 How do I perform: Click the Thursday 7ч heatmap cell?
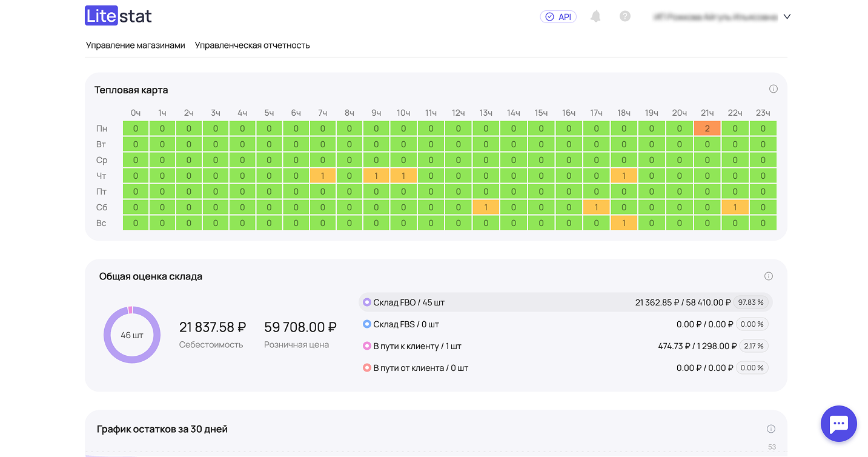click(323, 176)
